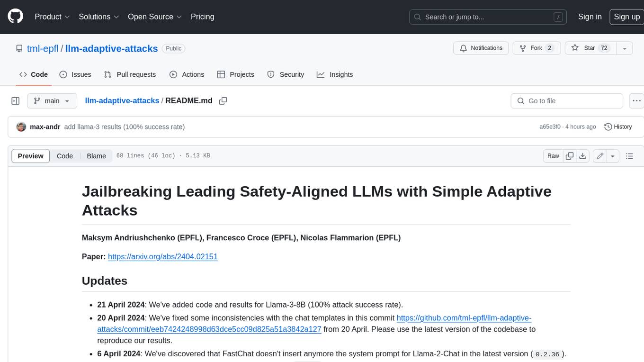Copy raw file contents
This screenshot has height=362, width=644.
point(570,156)
